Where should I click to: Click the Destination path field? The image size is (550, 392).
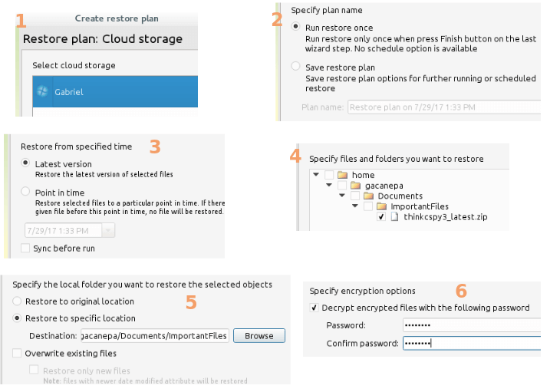coord(155,335)
